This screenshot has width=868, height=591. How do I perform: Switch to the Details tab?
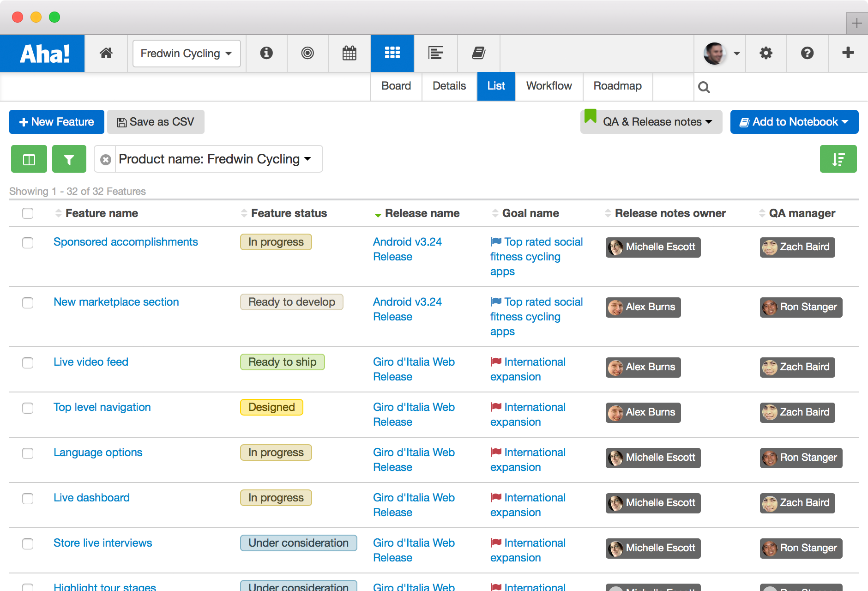point(449,86)
